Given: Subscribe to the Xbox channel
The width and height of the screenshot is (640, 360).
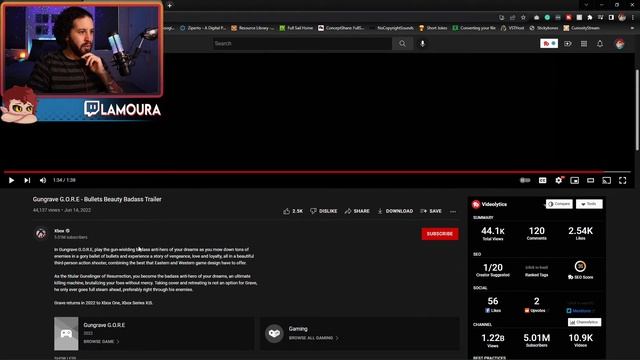Looking at the screenshot, I should coord(440,233).
